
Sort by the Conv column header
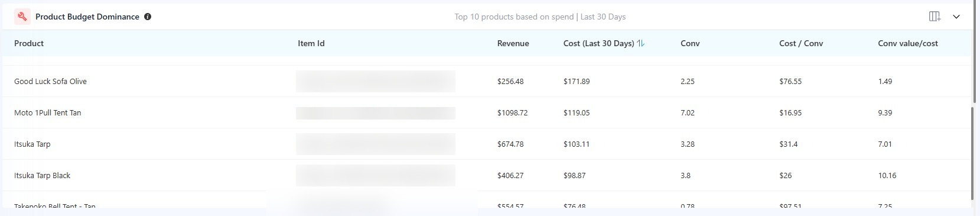click(690, 43)
